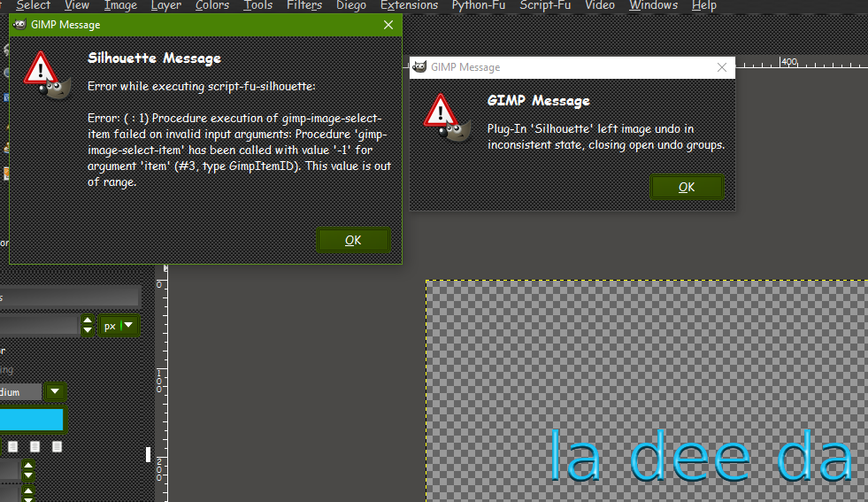
Task: Open the Tools menu
Action: click(258, 5)
